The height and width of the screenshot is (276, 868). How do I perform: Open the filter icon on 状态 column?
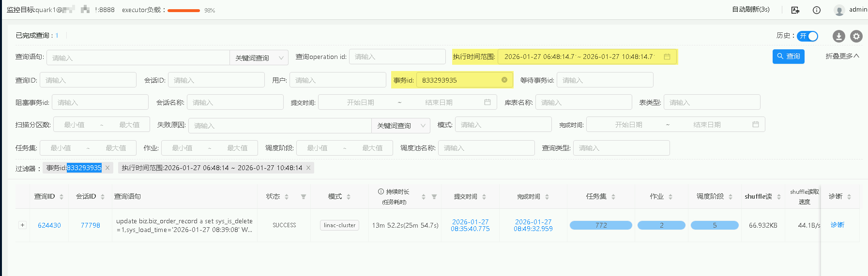[304, 197]
